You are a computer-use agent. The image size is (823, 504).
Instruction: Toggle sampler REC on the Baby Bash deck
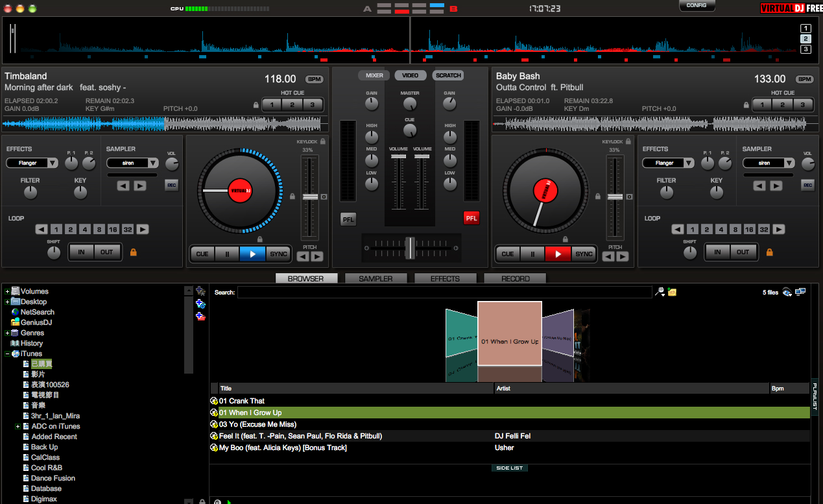(807, 186)
